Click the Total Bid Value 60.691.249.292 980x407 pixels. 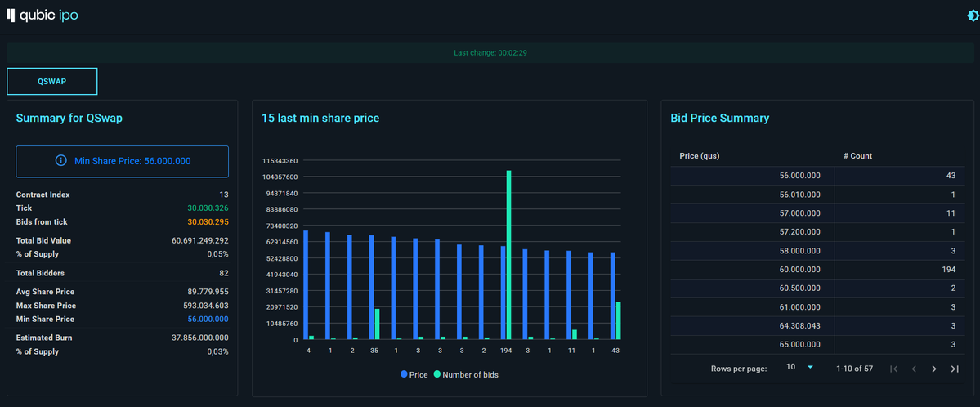200,241
